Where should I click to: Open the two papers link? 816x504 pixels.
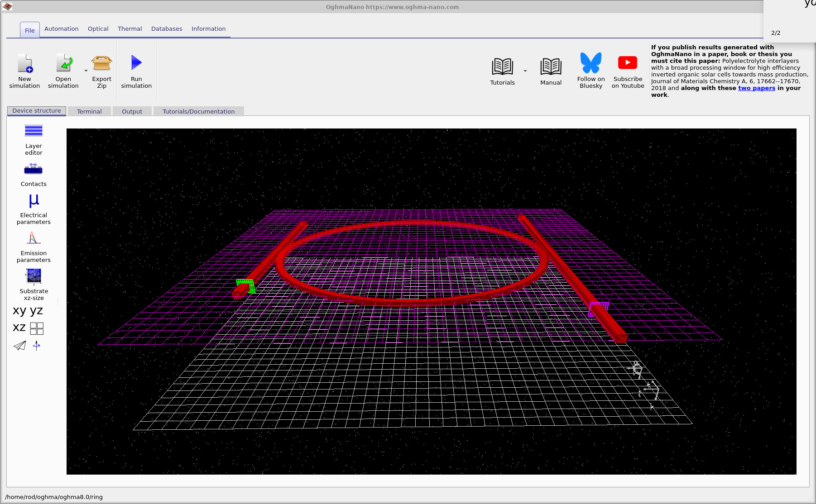[x=757, y=88]
